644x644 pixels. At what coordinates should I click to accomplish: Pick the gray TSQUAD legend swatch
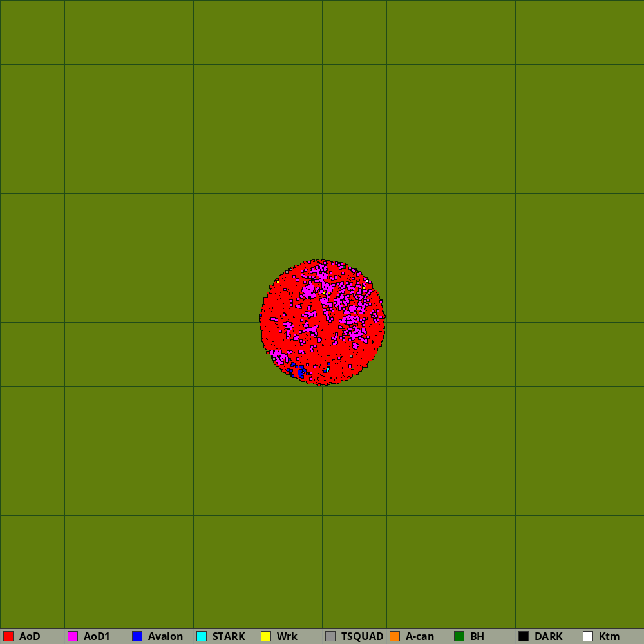[330, 636]
